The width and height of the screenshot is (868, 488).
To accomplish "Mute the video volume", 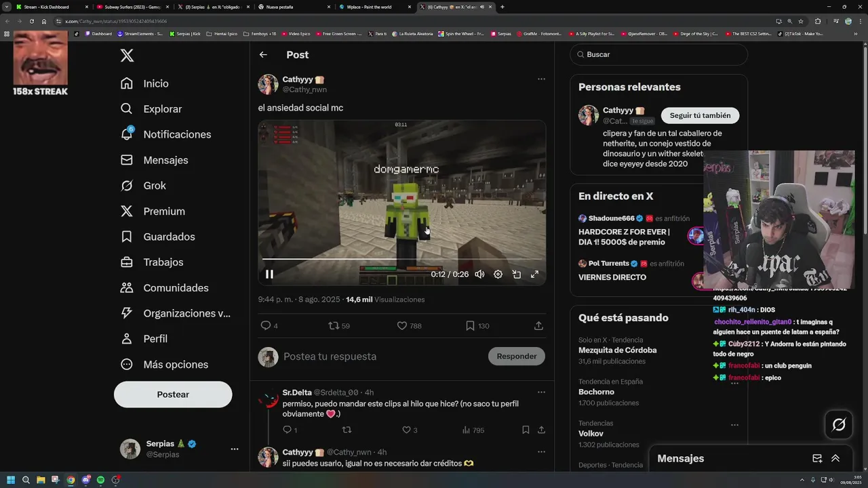I will (479, 274).
